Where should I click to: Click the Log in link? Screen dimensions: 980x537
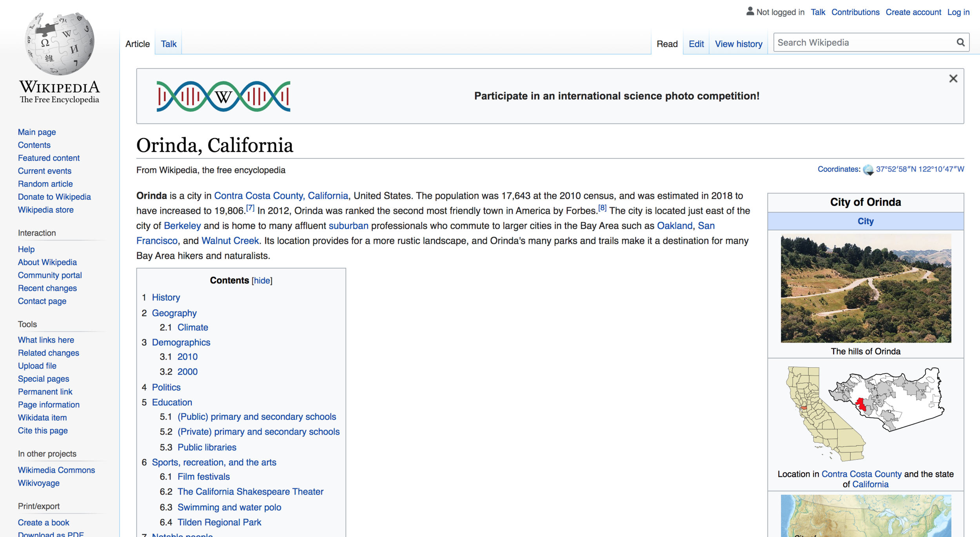pyautogui.click(x=958, y=12)
